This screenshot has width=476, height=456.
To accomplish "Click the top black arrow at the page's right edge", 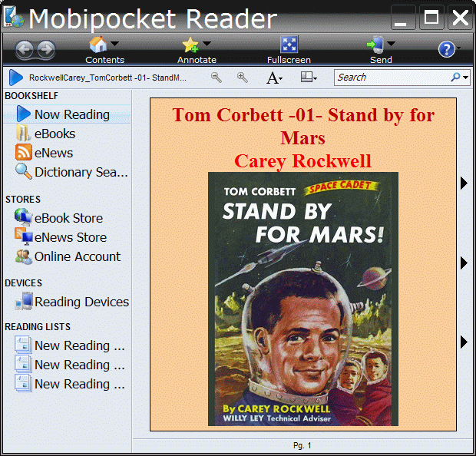I will [464, 183].
